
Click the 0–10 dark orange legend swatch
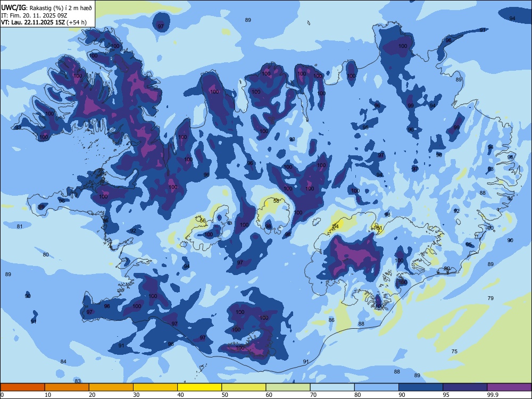click(x=22, y=387)
